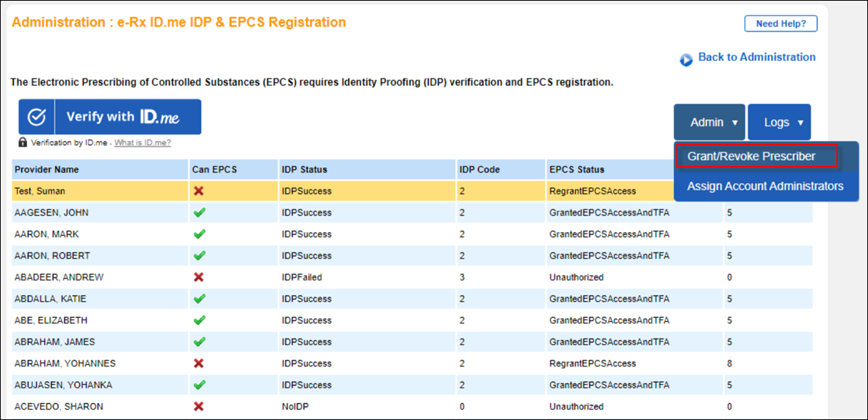Click the green checkmark for AAGESEN, JOHN
The height and width of the screenshot is (420, 868).
[x=198, y=213]
